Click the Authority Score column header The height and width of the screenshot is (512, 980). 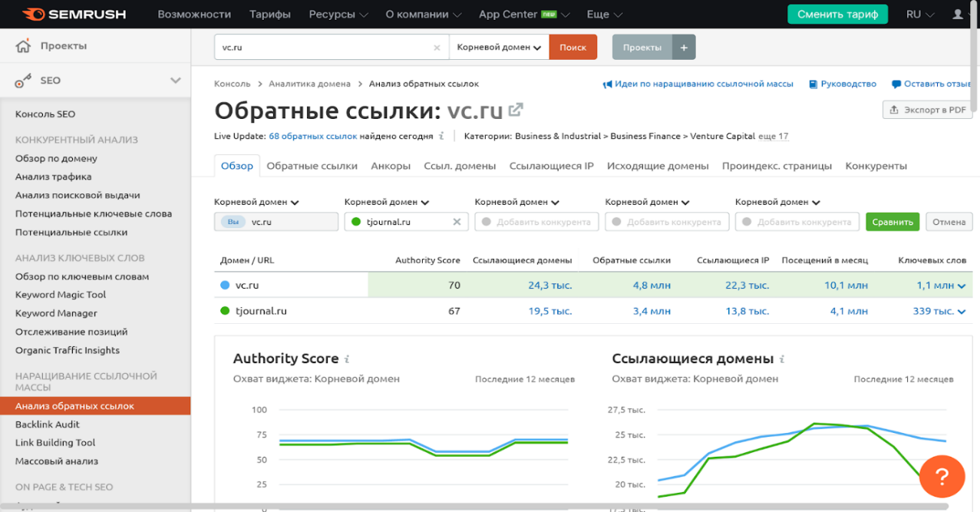pos(427,260)
